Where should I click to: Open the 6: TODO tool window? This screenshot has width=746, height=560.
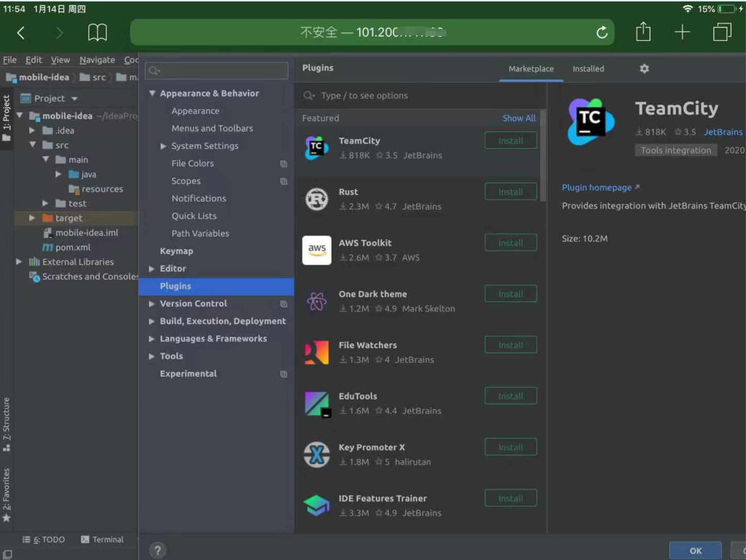pyautogui.click(x=44, y=539)
